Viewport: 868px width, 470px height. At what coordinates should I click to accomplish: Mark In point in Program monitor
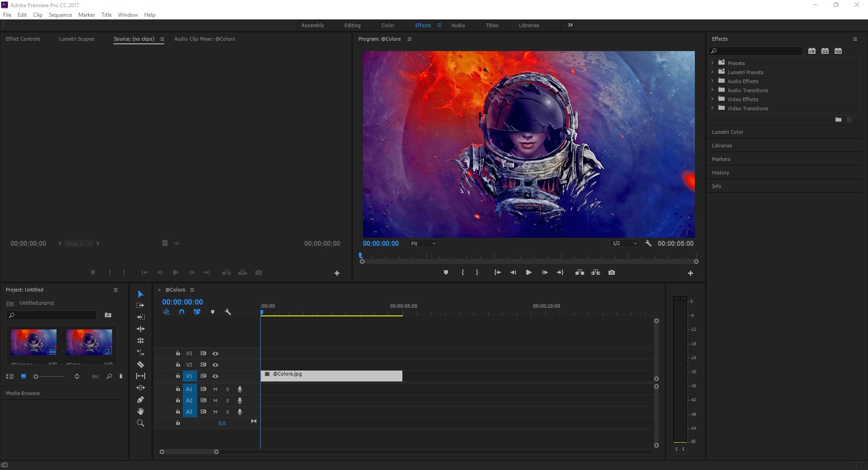coord(462,273)
